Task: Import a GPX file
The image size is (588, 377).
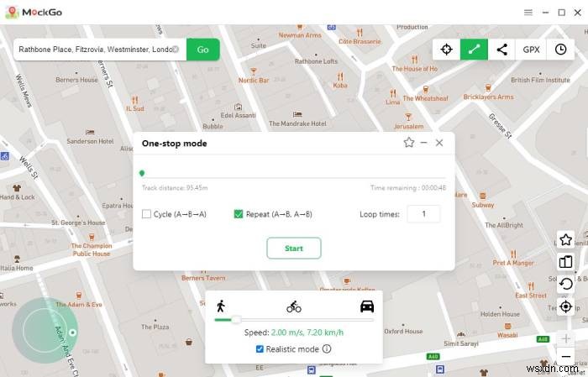Action: (x=531, y=49)
